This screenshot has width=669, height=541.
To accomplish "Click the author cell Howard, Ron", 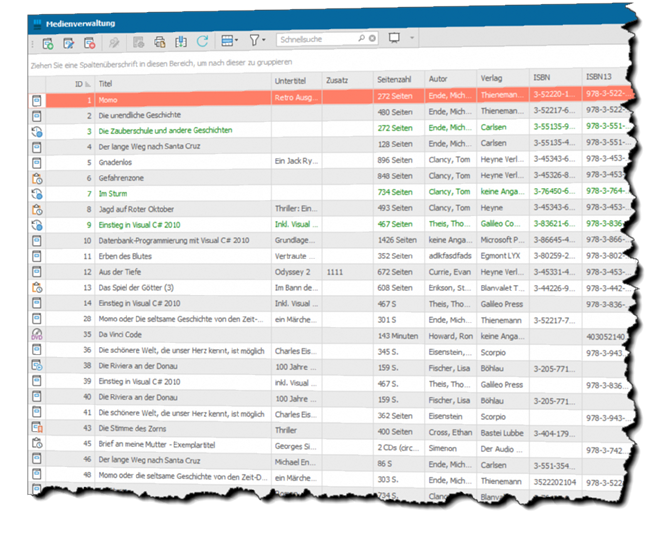I will (x=451, y=336).
